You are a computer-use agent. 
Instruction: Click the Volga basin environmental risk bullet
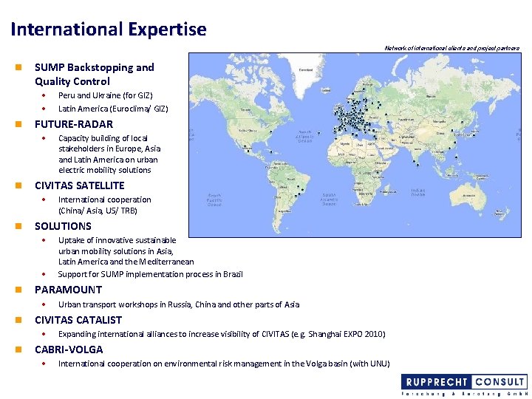(x=224, y=364)
